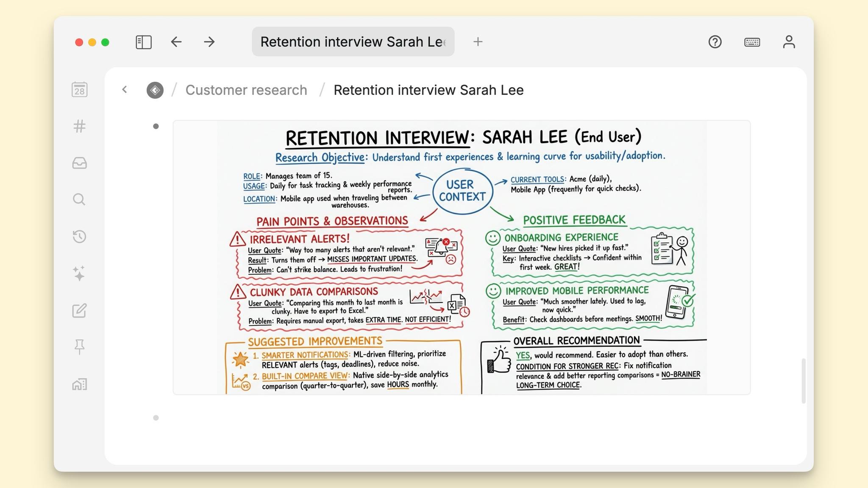Open the help question mark icon
Image resolution: width=868 pixels, height=488 pixels.
click(715, 42)
